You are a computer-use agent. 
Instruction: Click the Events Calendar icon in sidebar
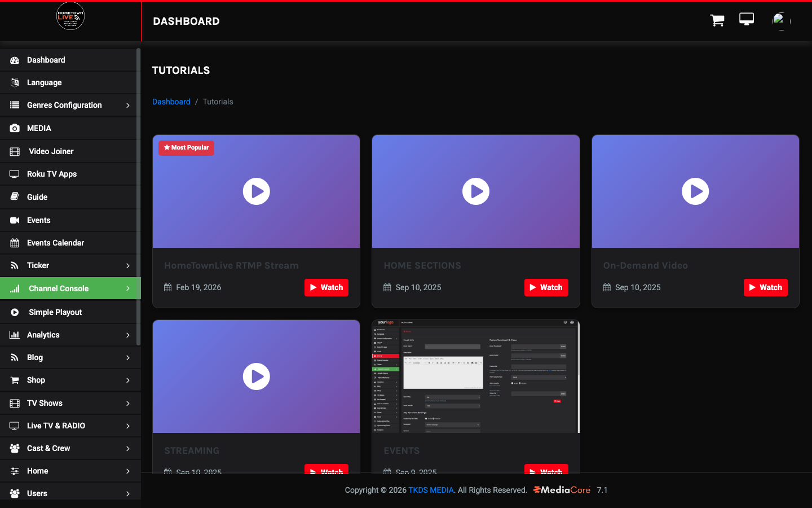[x=15, y=243]
